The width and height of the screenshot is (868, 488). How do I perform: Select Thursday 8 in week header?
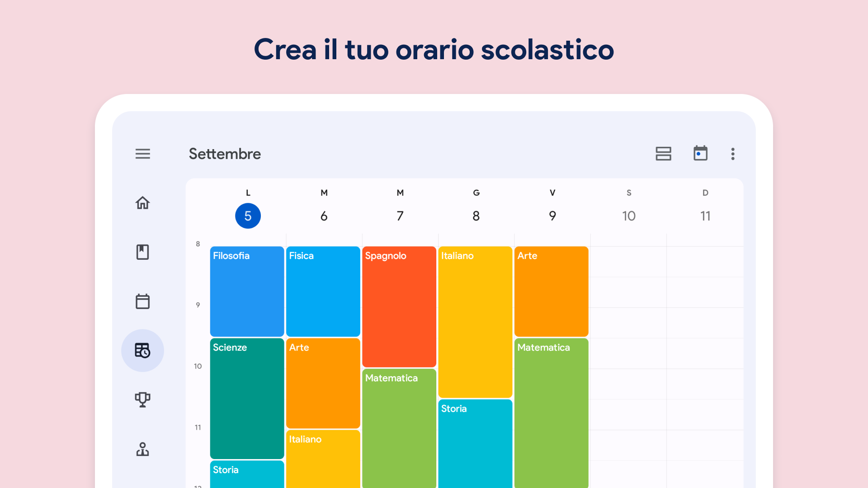(x=476, y=216)
